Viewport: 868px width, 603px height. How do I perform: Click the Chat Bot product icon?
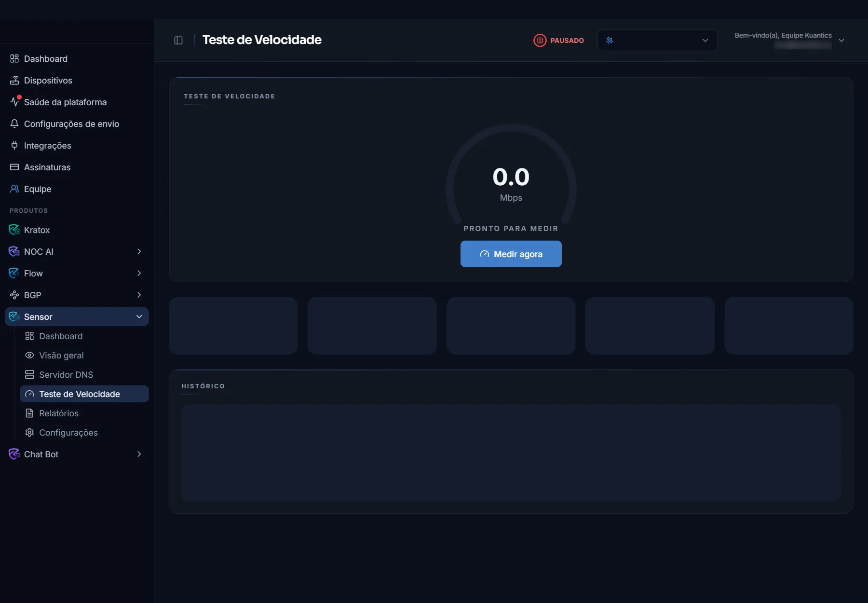coord(14,454)
